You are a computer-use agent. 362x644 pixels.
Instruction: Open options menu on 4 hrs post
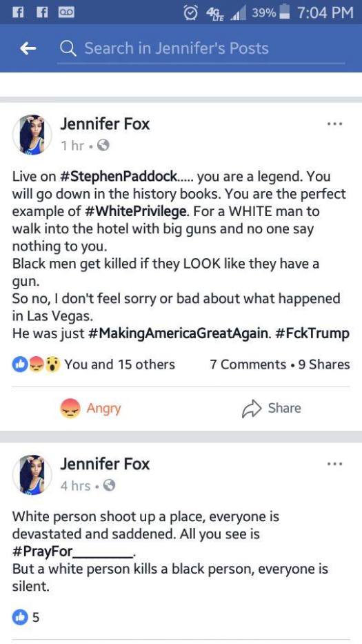335,464
